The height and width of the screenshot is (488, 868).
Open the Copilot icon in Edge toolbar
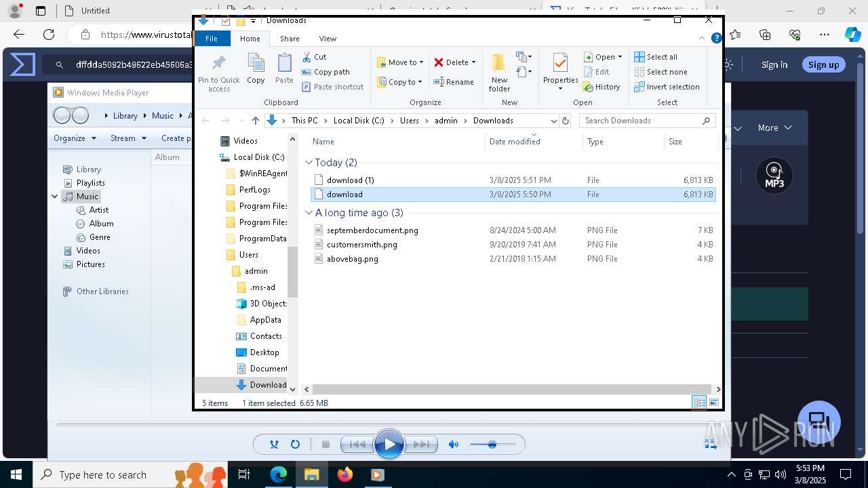852,35
